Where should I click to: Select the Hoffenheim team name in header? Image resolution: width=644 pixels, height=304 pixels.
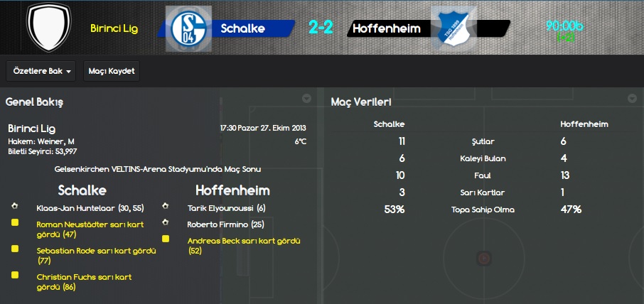[387, 28]
